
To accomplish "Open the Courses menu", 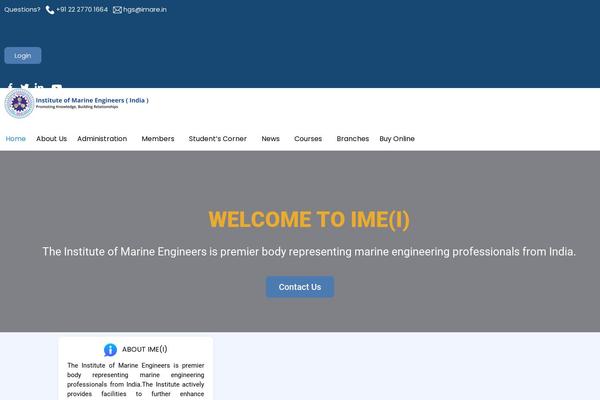I will pos(308,139).
